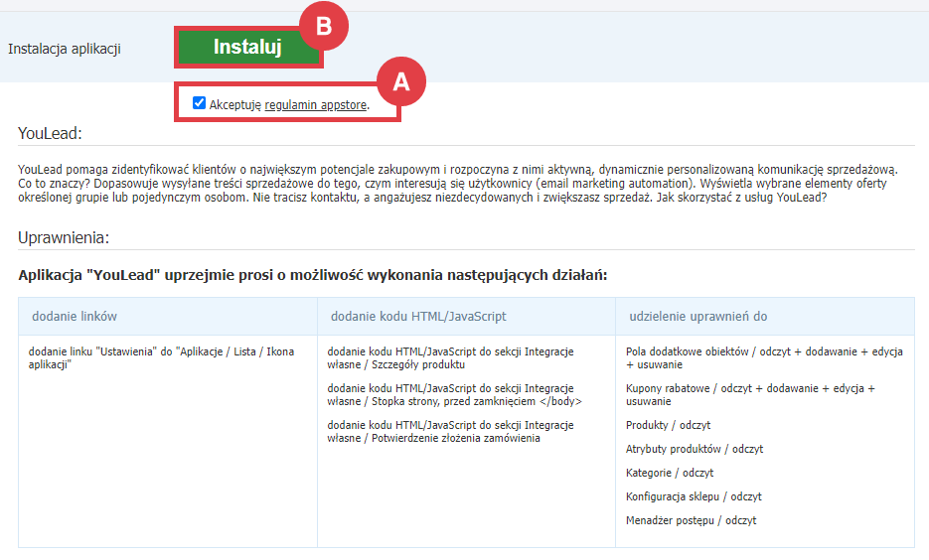This screenshot has height=560, width=929.
Task: Click the Menadżer postępu / odczyt permission
Action: [691, 520]
